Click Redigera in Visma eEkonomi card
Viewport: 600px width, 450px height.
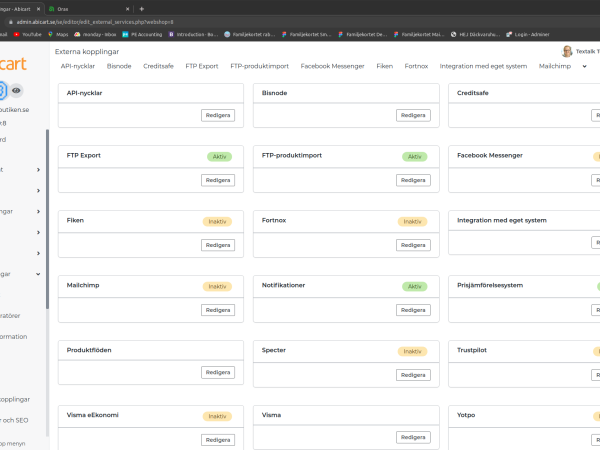218,440
